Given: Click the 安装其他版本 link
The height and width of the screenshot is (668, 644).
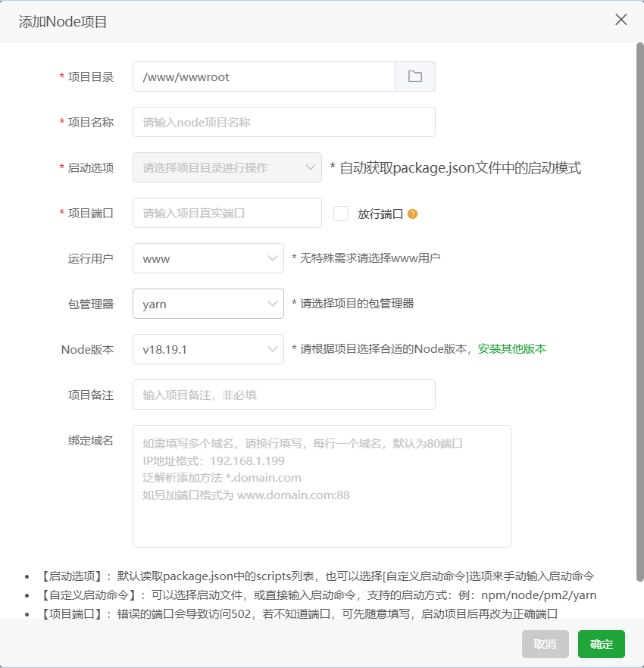Looking at the screenshot, I should pos(511,349).
